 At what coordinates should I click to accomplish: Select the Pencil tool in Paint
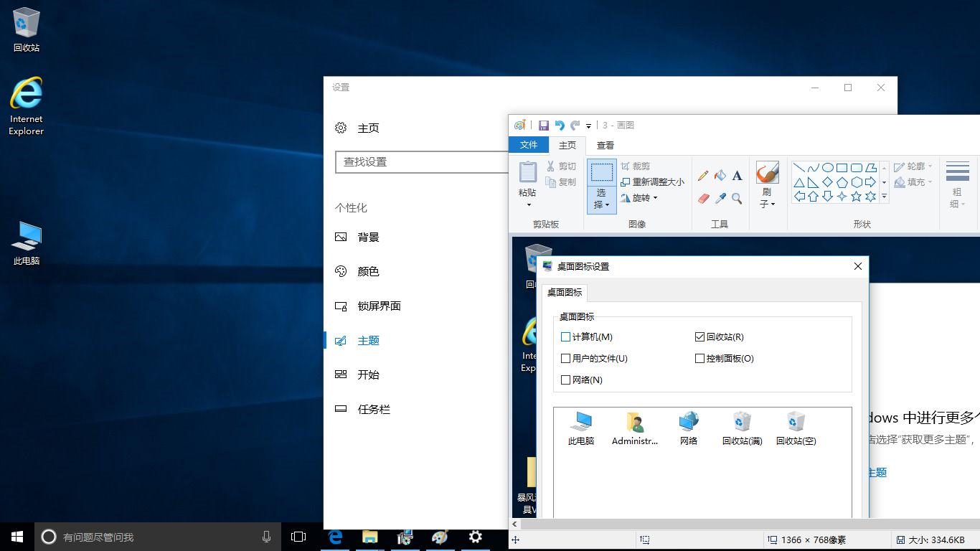pyautogui.click(x=702, y=174)
